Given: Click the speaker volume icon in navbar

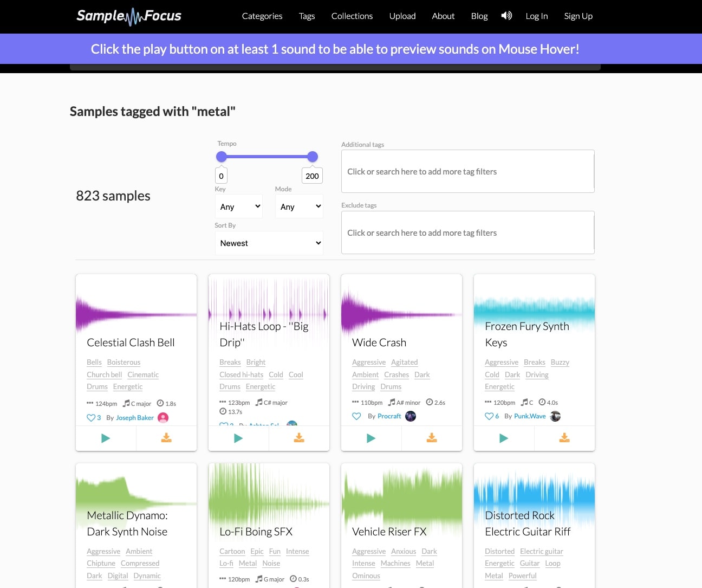Looking at the screenshot, I should point(506,16).
